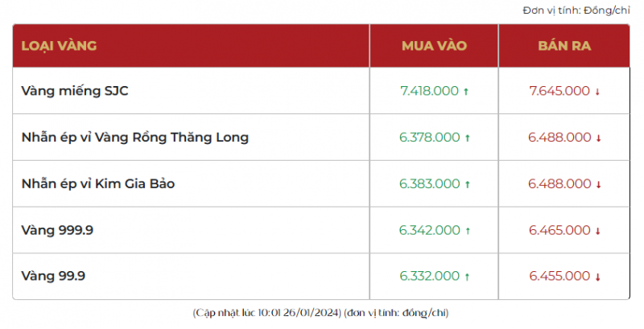Screen dimensions: 644x329
Task: Click up arrow next to 6.342.000
Action: point(466,232)
